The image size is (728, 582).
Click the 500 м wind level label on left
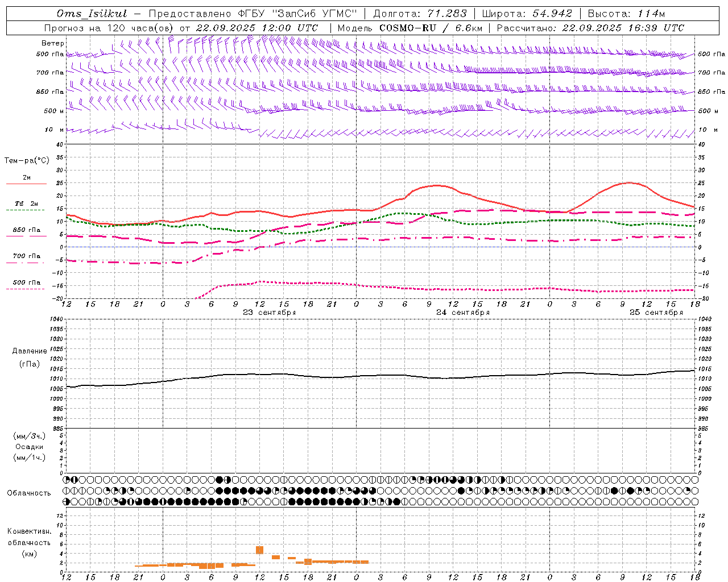54,111
